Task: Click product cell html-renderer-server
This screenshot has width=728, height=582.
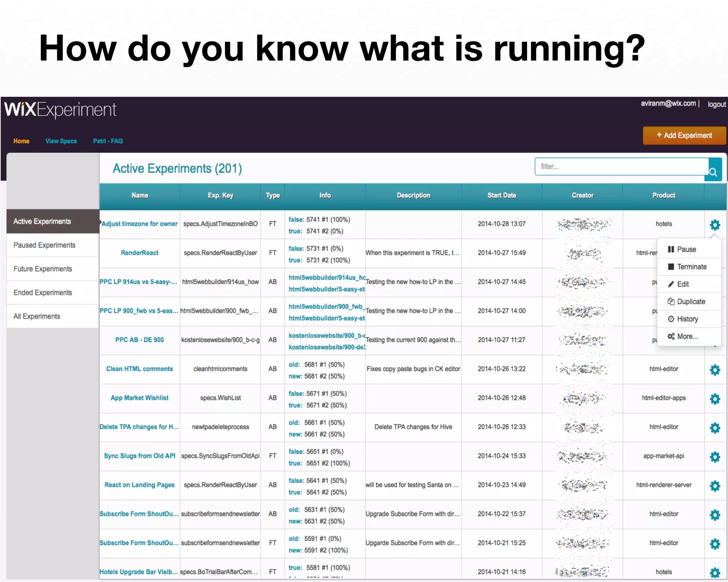Action: 664,485
